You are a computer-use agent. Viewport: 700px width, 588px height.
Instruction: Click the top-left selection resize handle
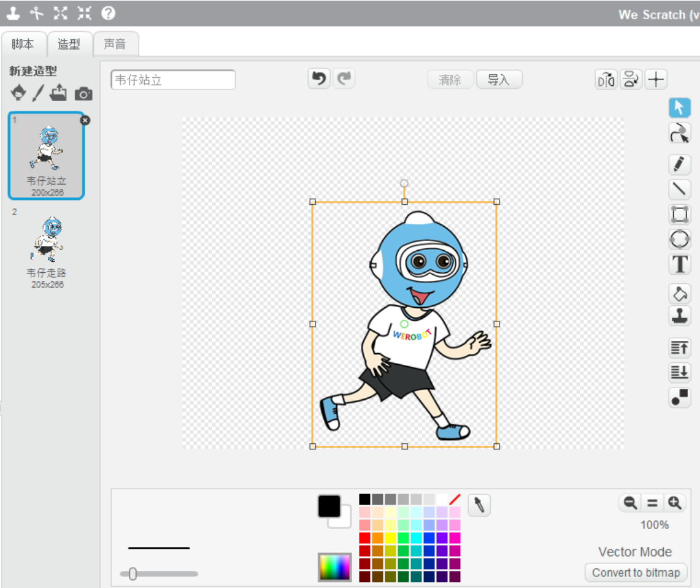(x=312, y=202)
